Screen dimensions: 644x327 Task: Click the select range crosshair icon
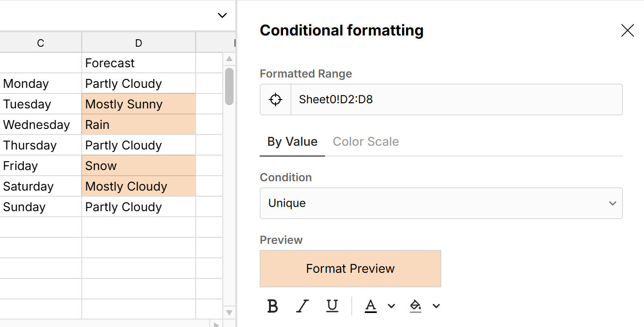pos(275,99)
